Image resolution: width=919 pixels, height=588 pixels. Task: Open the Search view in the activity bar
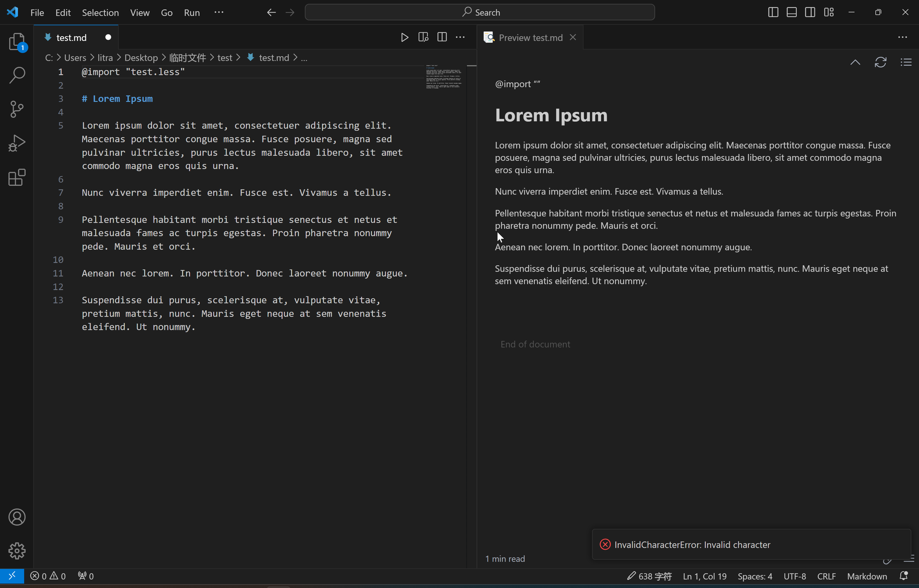(17, 75)
